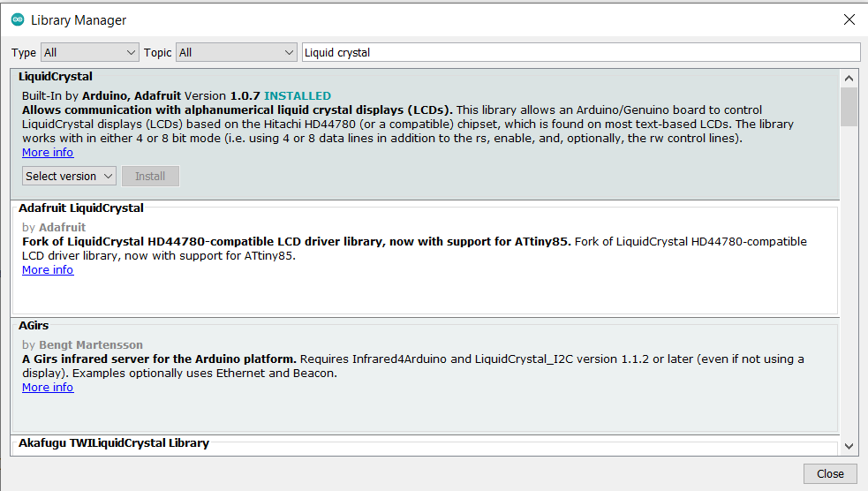Viewport: 868px width, 491px height.
Task: Expand the Select version dropdown
Action: coord(69,177)
